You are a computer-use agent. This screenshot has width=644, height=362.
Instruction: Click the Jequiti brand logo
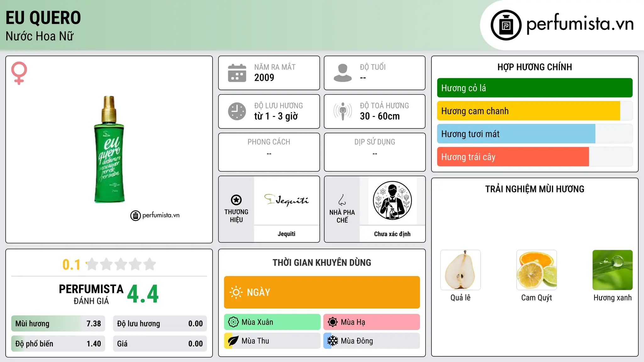(x=286, y=200)
